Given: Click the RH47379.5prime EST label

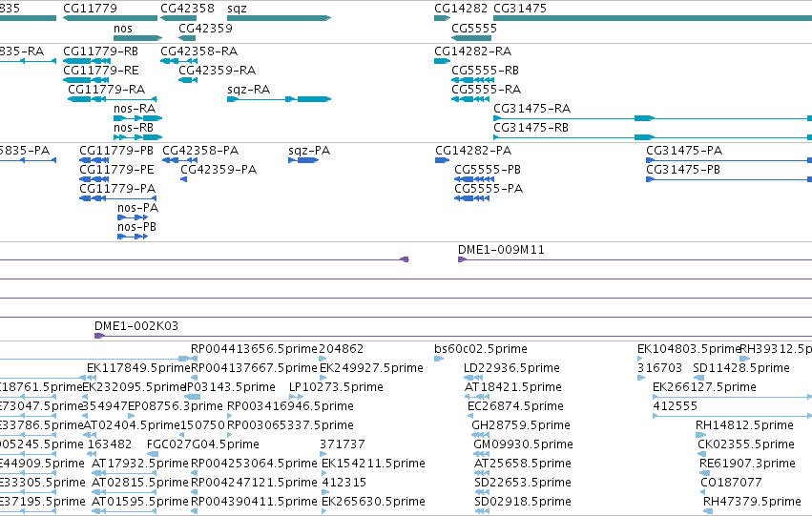Looking at the screenshot, I should [752, 502].
